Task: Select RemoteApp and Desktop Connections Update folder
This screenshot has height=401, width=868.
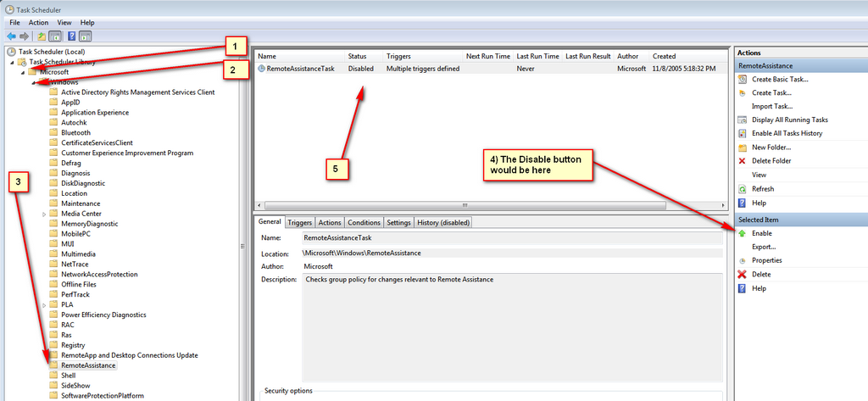Action: point(130,355)
